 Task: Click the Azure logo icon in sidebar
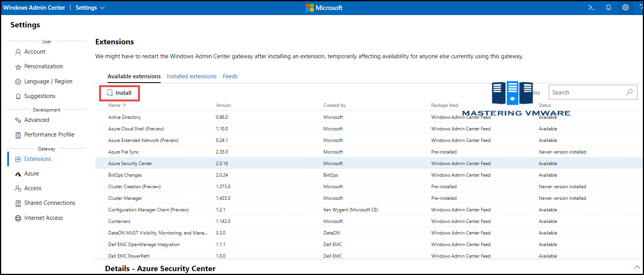[18, 174]
